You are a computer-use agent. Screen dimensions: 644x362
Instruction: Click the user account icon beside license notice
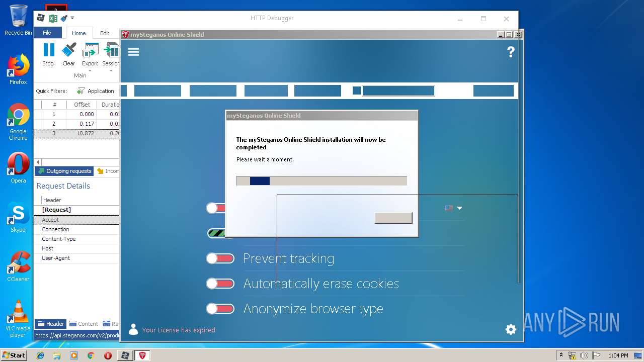[x=133, y=329]
